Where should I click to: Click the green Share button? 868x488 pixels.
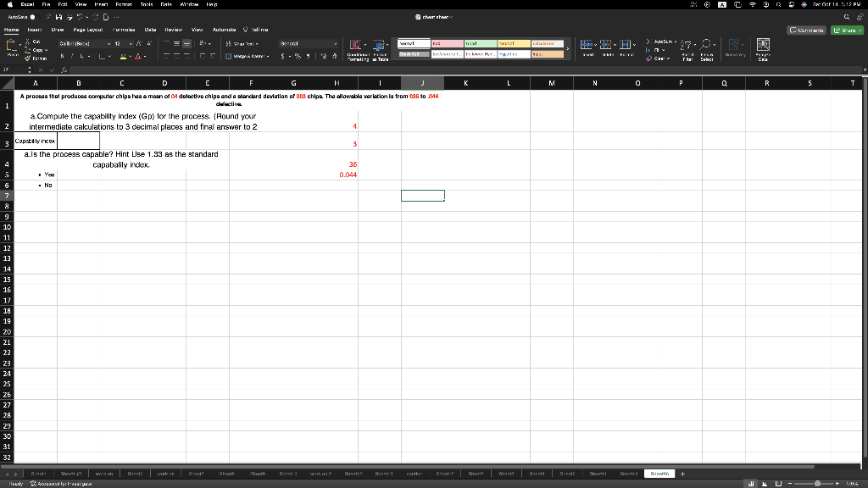click(847, 30)
